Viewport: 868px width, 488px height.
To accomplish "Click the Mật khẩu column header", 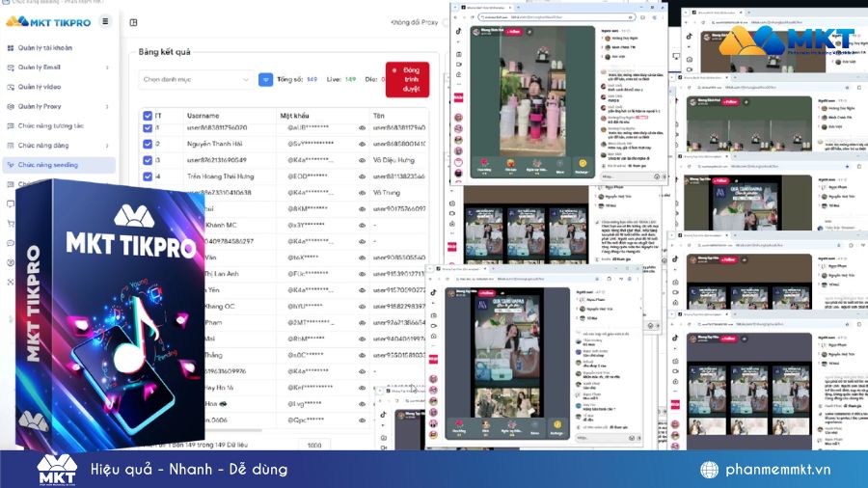I will pos(294,116).
